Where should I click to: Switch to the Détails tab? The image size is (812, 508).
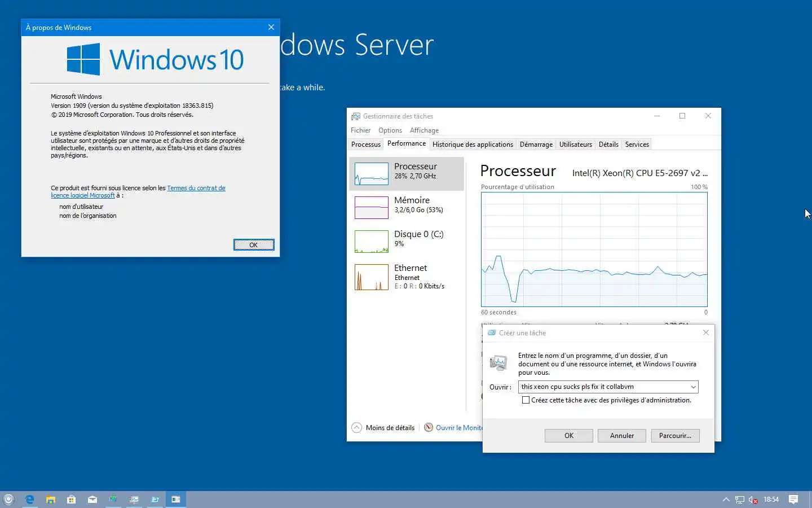(608, 144)
